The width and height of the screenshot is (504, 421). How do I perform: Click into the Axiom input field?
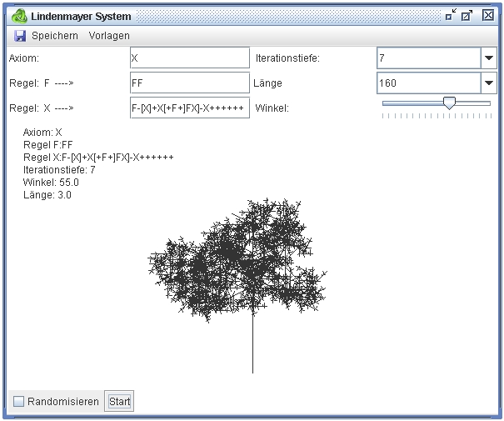190,58
